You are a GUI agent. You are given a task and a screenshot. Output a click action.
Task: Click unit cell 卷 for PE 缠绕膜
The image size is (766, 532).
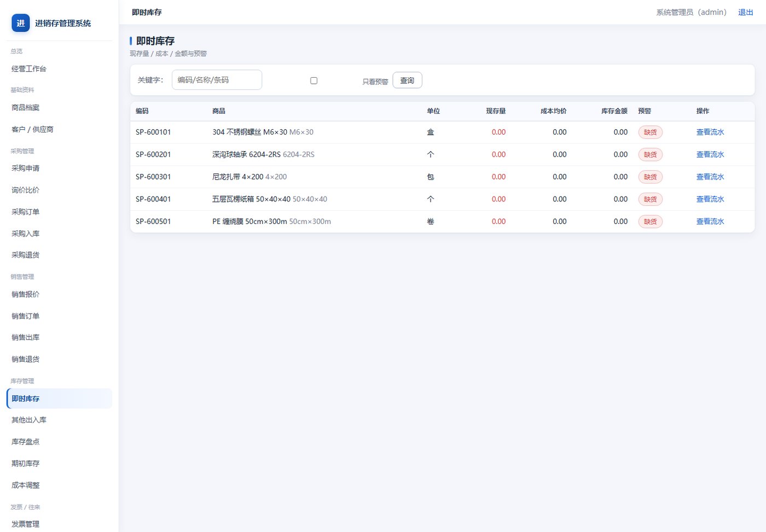431,222
